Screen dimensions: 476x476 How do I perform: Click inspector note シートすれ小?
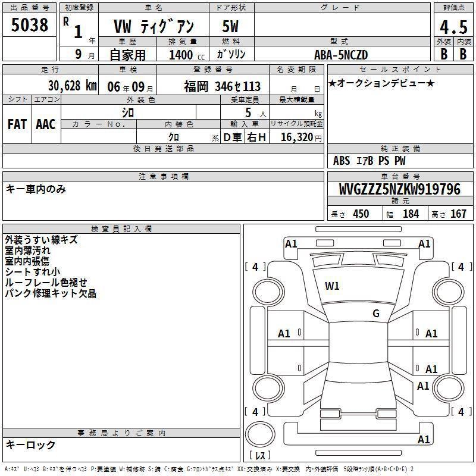click(33, 272)
